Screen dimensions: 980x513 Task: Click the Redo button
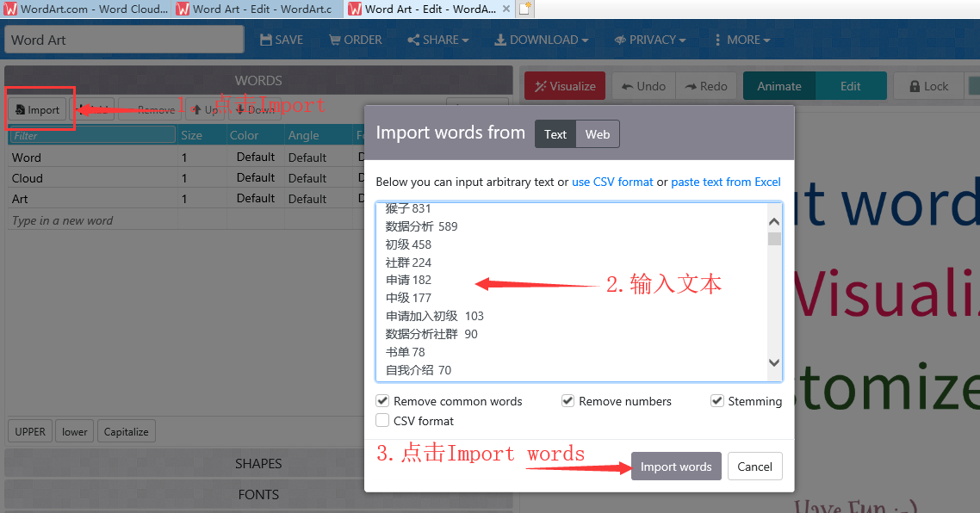click(706, 86)
